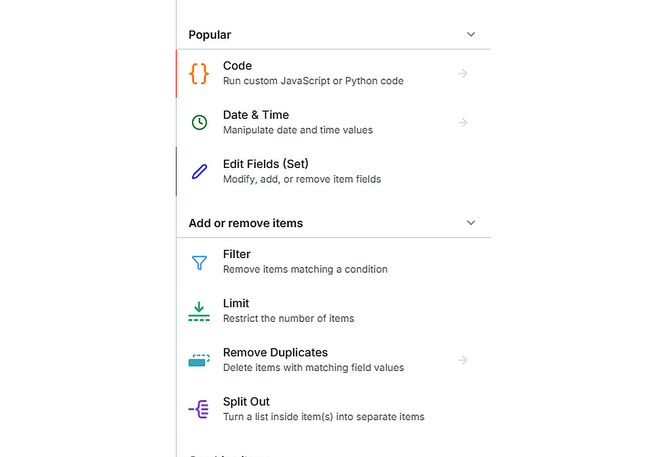Open Date & Time arrow on right

(x=463, y=122)
